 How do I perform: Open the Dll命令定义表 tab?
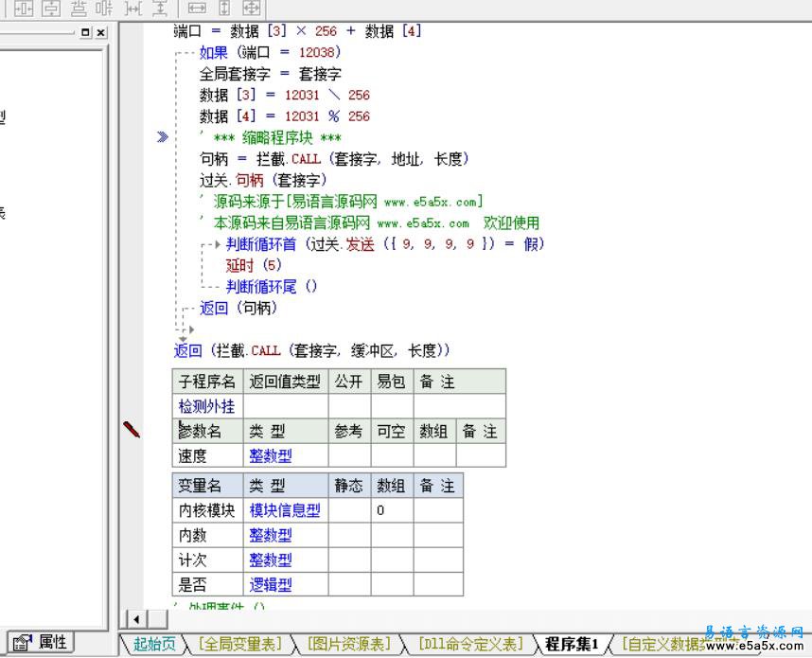pyautogui.click(x=471, y=644)
